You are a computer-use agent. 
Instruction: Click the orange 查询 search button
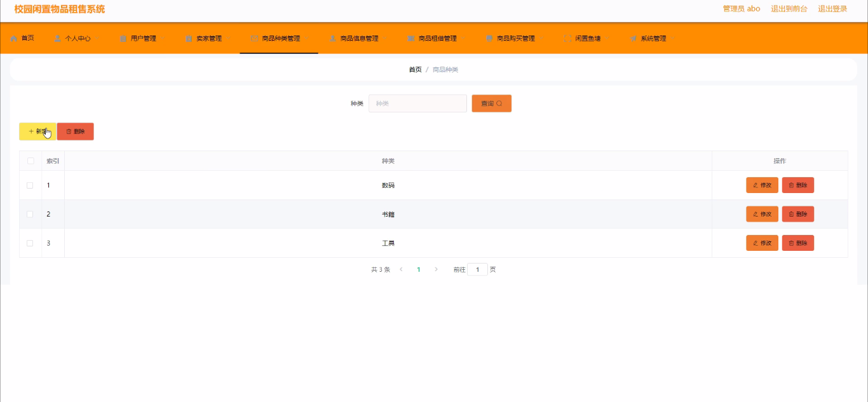tap(491, 104)
